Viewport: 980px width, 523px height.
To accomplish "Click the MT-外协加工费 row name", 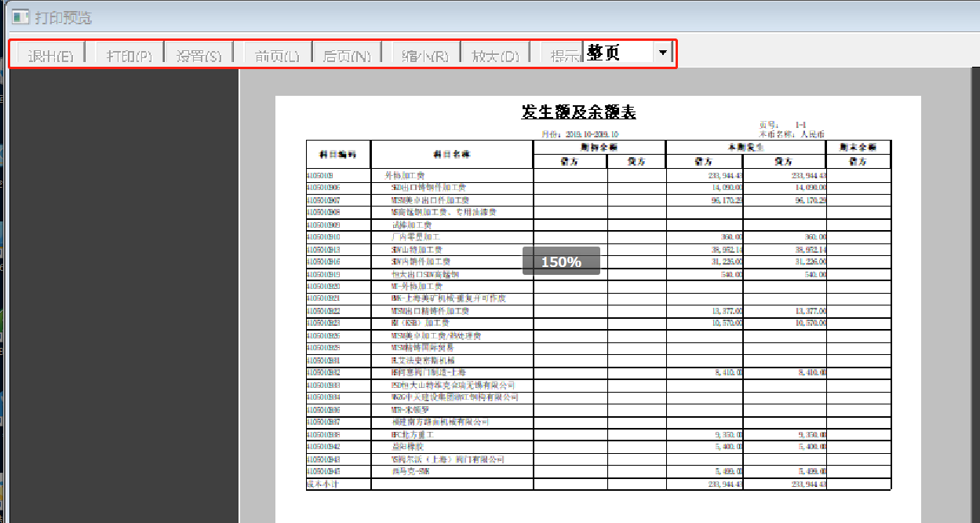I will (x=417, y=287).
